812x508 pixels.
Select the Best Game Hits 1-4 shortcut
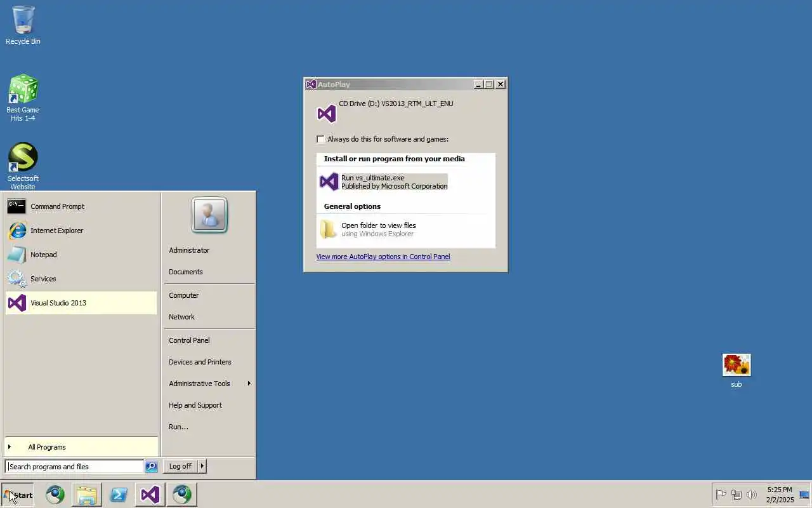point(23,98)
